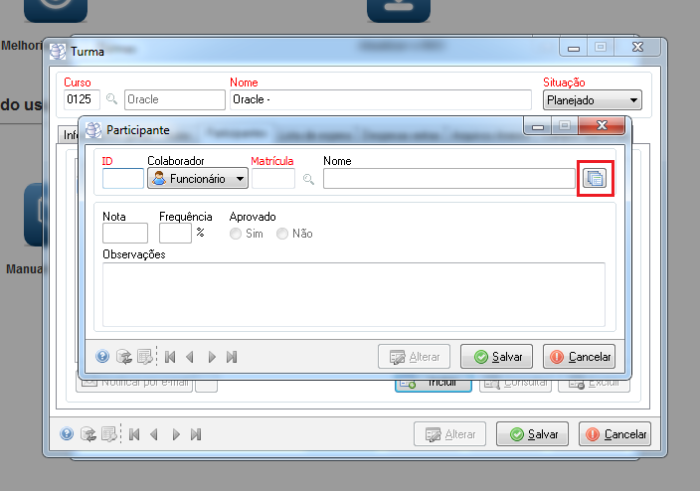
Task: Go to previous record in Participante dialog
Action: pos(190,356)
